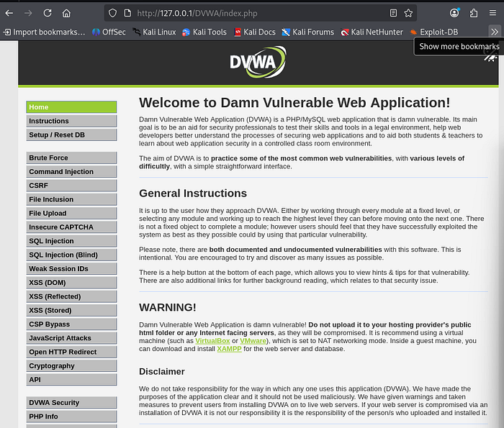Open the CSP Bypass module
Viewport: 504px width, 428px height.
(71, 324)
